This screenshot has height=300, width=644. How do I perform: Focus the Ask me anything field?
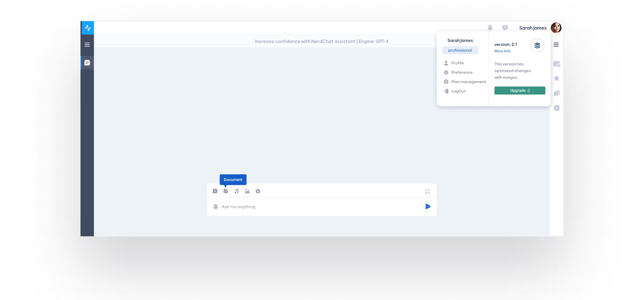319,207
